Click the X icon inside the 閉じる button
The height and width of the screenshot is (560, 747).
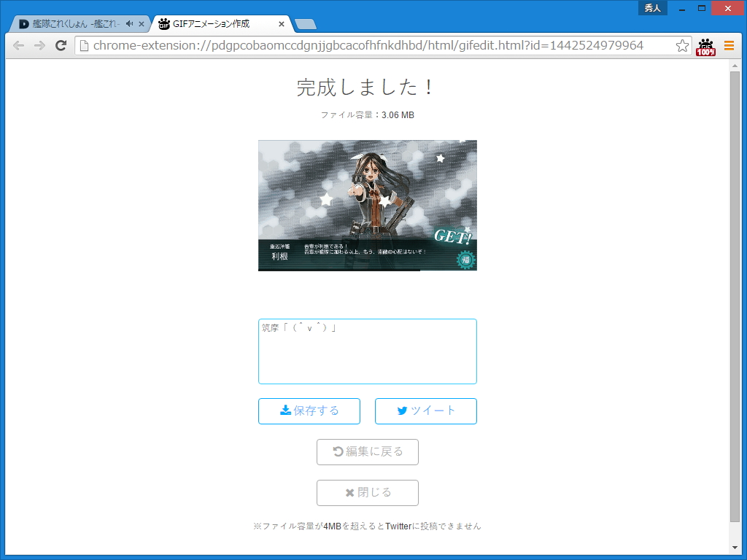tap(350, 492)
